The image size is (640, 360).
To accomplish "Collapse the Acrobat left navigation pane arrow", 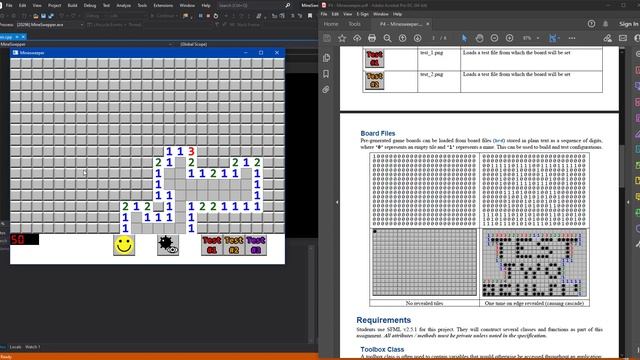I will (x=337, y=202).
